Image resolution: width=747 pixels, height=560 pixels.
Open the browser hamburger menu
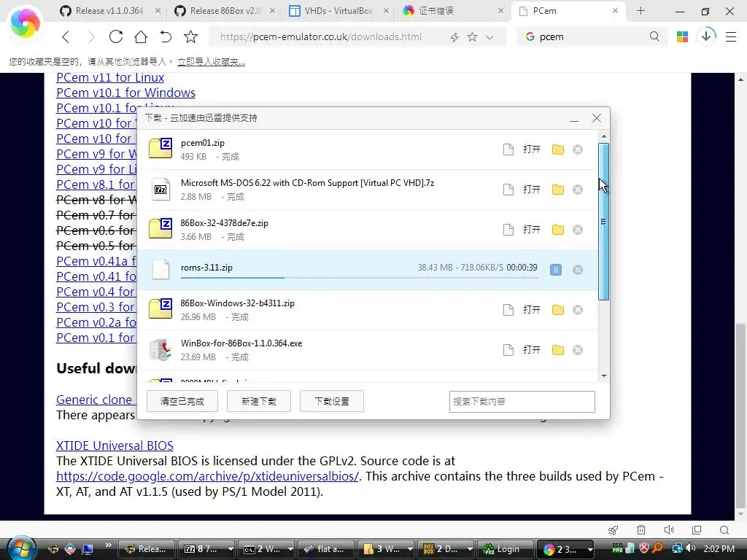point(731,36)
